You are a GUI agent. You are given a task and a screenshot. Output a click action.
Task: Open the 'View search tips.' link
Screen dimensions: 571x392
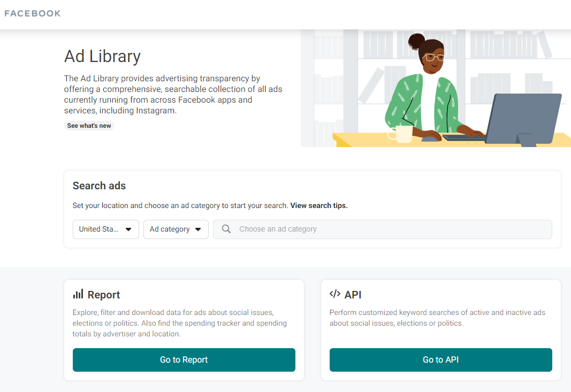tap(318, 206)
